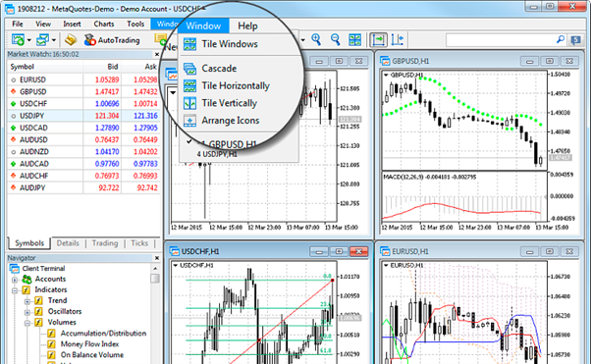Viewport: 591px width, 364px height.
Task: Open the Insert menu
Action: point(72,25)
